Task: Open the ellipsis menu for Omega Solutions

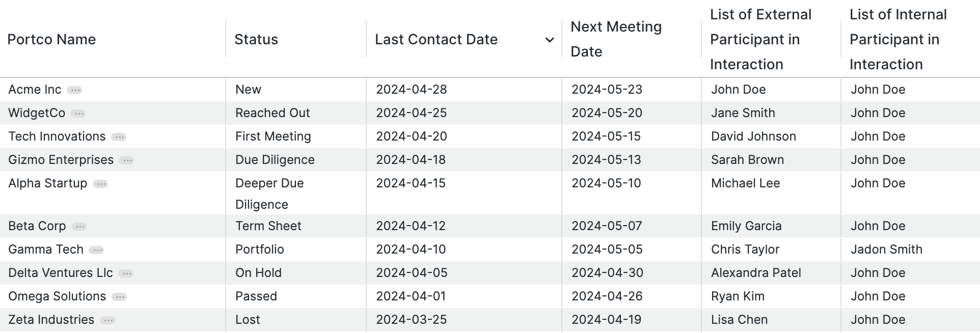Action: [119, 297]
